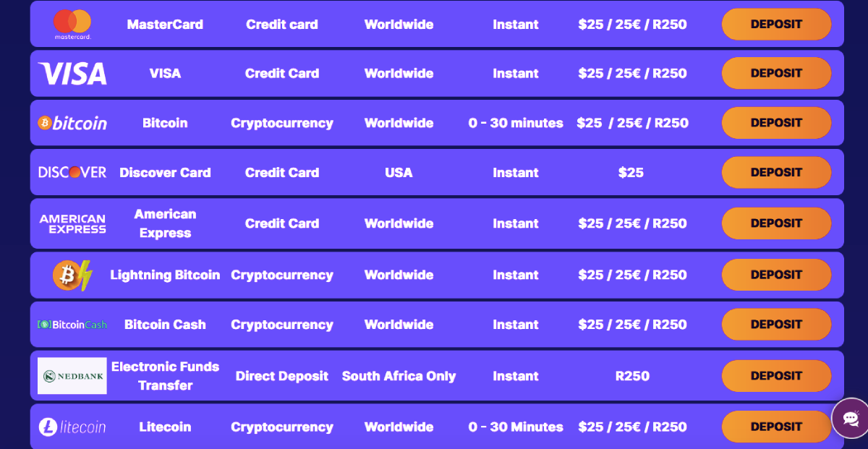Deposit with Lightning Bitcoin
868x449 pixels.
[776, 275]
